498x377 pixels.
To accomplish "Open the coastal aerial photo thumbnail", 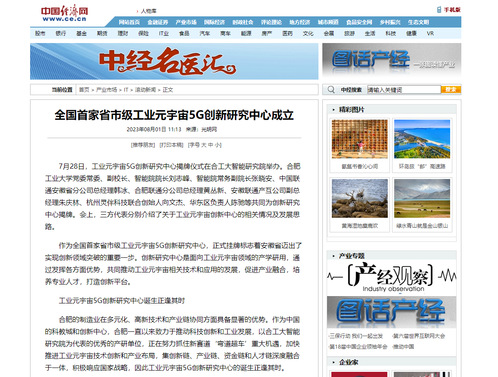I will 422,139.
